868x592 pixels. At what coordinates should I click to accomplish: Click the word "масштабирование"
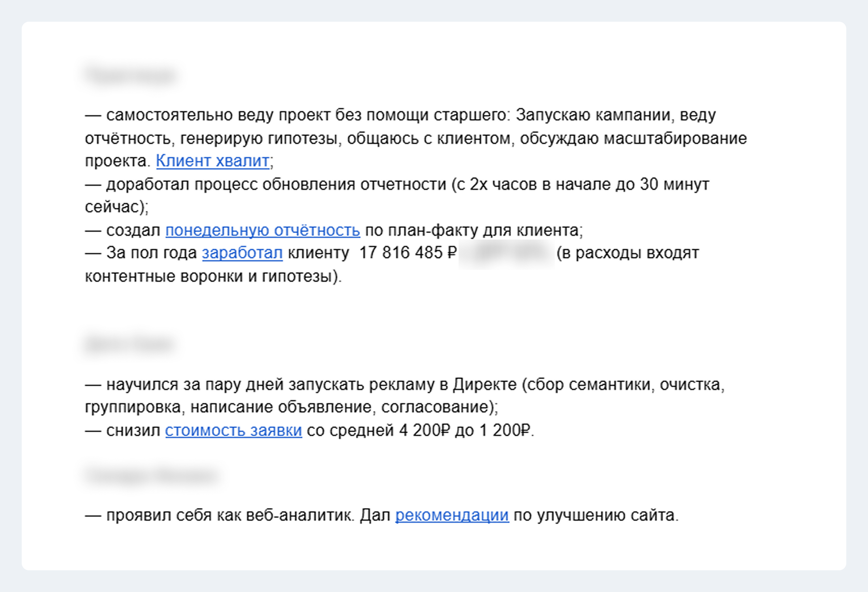click(675, 139)
